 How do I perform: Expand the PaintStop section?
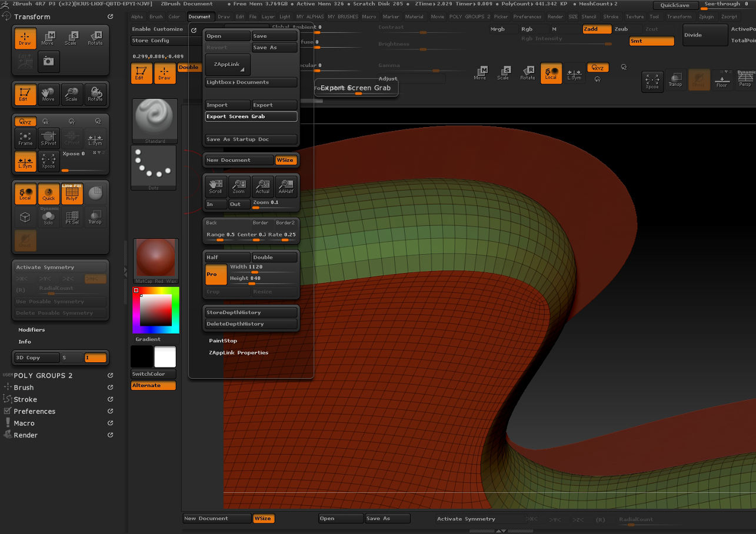click(223, 341)
